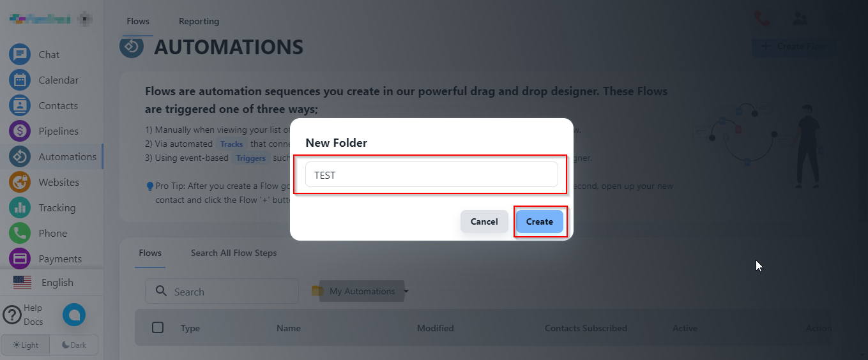Open the Calendar sidebar icon

pyautogui.click(x=20, y=80)
